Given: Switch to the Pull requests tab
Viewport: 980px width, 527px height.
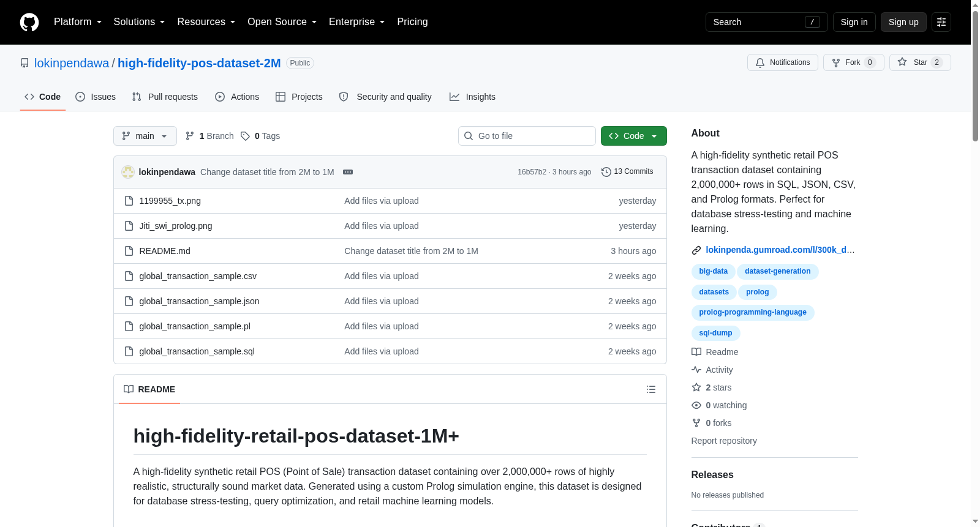Looking at the screenshot, I should pyautogui.click(x=165, y=97).
